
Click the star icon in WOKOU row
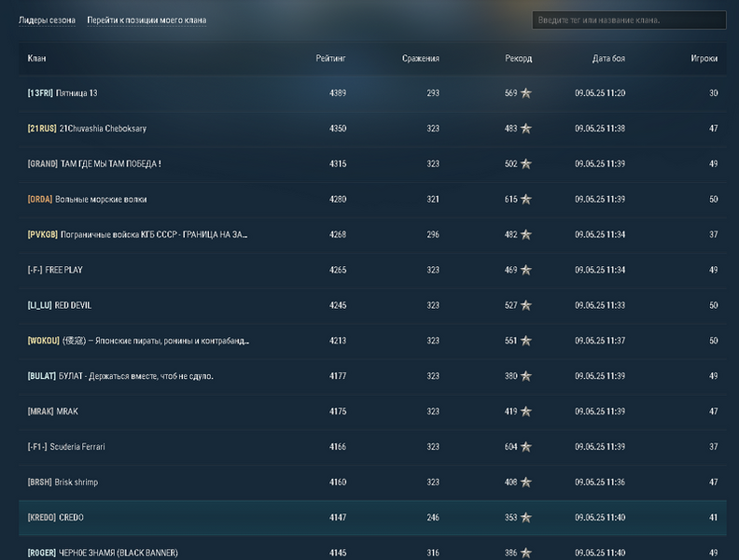click(x=526, y=341)
